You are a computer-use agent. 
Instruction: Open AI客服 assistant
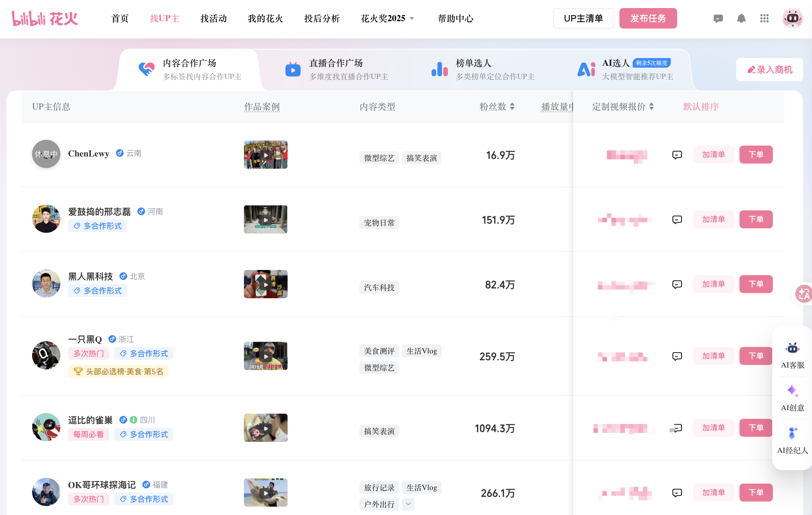(x=792, y=355)
